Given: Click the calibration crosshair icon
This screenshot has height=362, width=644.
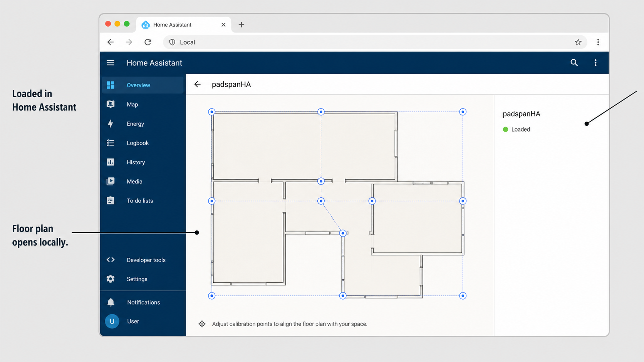Looking at the screenshot, I should 202,324.
